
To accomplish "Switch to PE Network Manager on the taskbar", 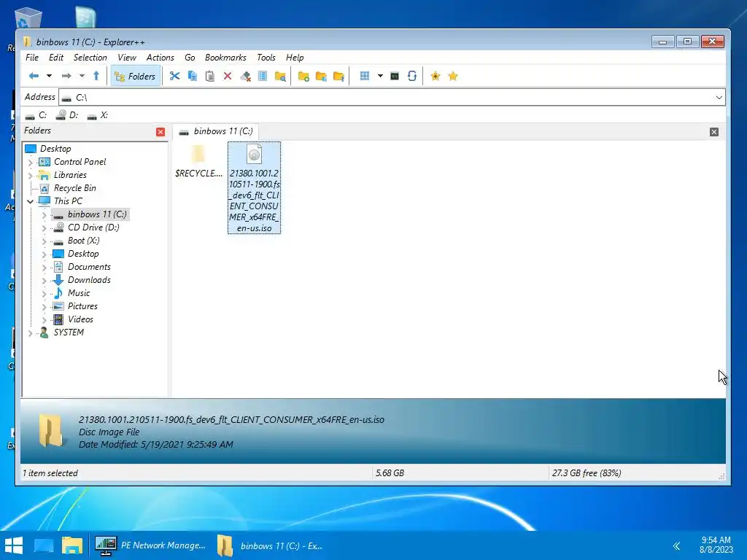I will click(150, 545).
